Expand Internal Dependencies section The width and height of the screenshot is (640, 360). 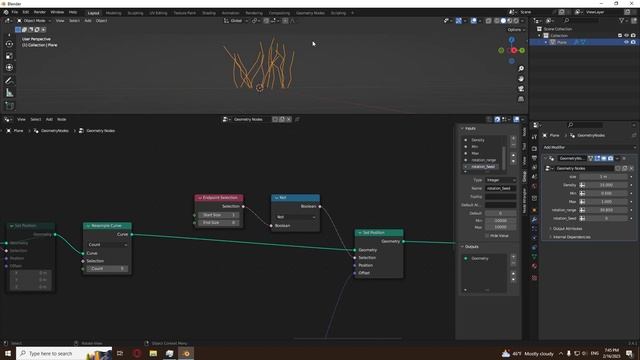point(570,237)
